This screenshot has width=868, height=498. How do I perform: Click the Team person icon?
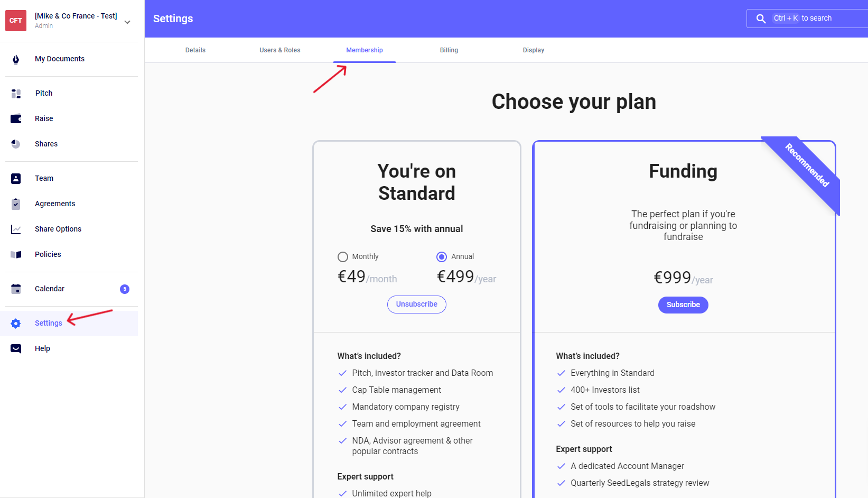pos(16,179)
